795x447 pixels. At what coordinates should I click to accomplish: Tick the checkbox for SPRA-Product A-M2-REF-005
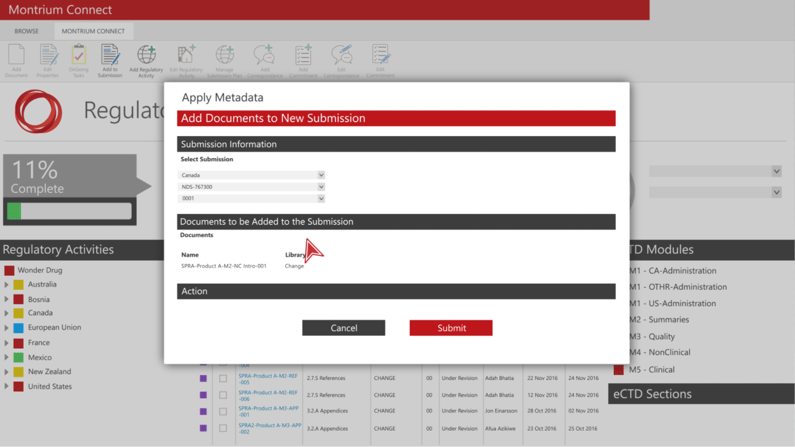[x=223, y=378]
